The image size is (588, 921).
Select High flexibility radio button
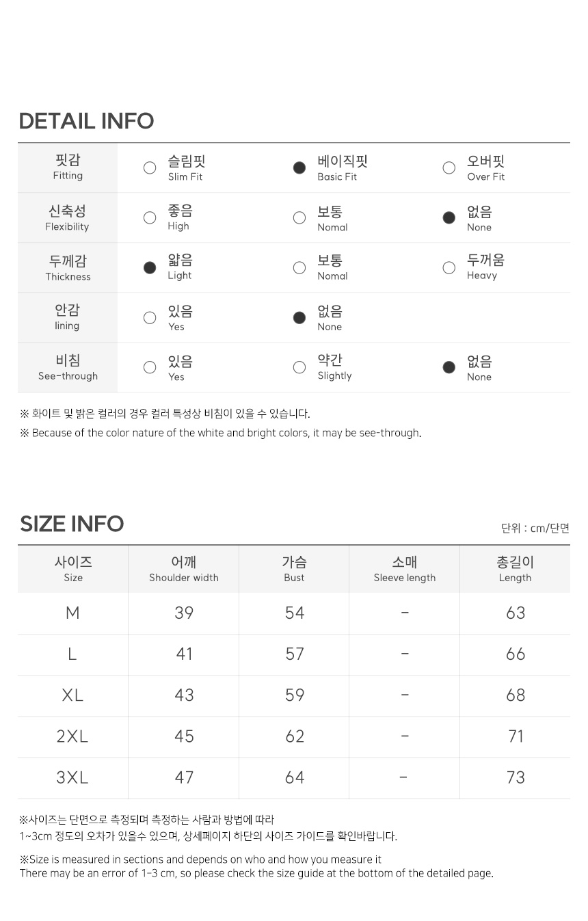click(150, 218)
